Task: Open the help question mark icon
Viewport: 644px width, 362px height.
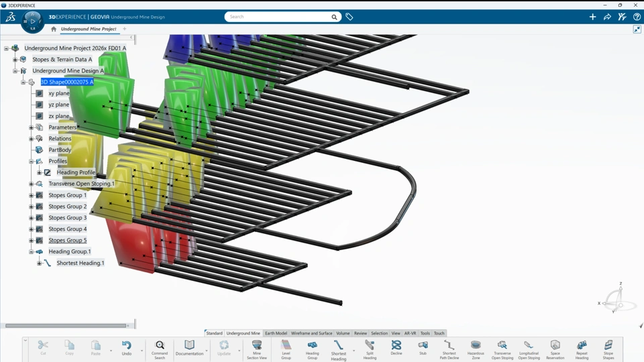Action: [x=637, y=17]
